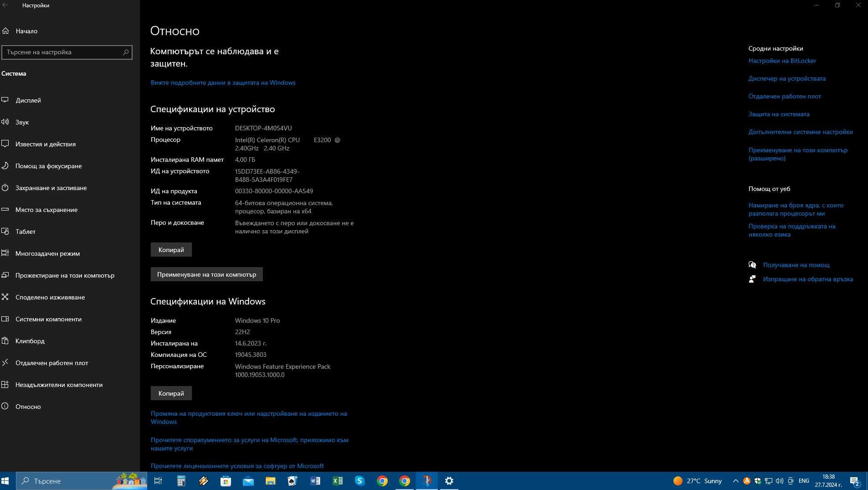This screenshot has height=490, width=868.
Task: Click Получаване на помощ link
Action: 796,265
